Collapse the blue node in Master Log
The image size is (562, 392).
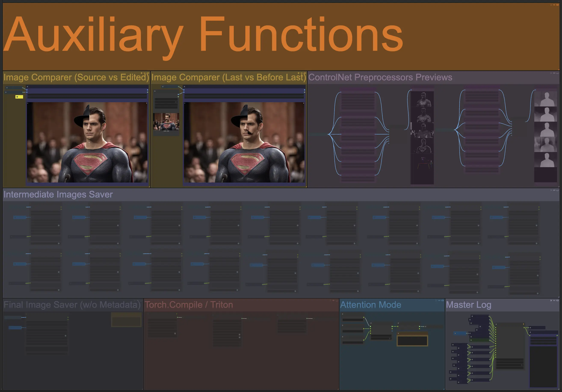click(x=455, y=333)
